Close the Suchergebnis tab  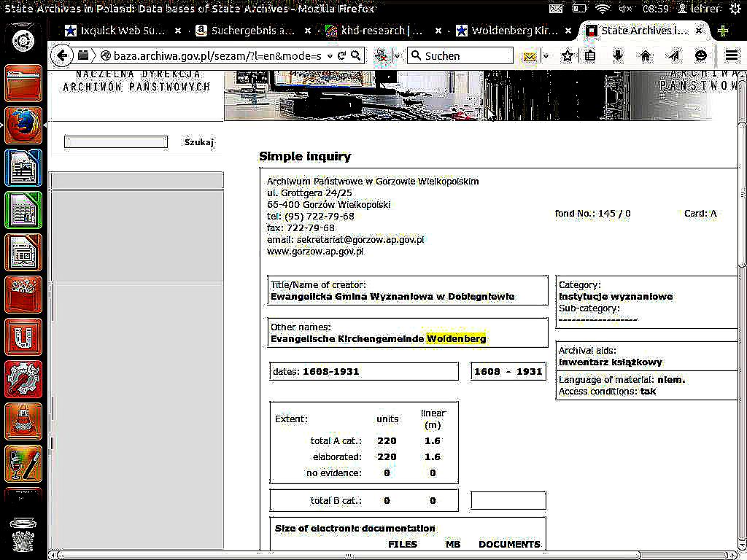[308, 31]
